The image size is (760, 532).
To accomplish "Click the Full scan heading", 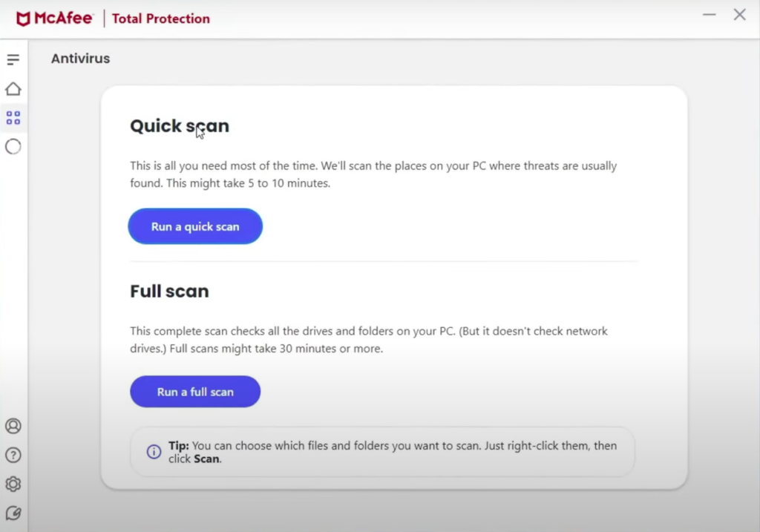I will click(x=169, y=291).
